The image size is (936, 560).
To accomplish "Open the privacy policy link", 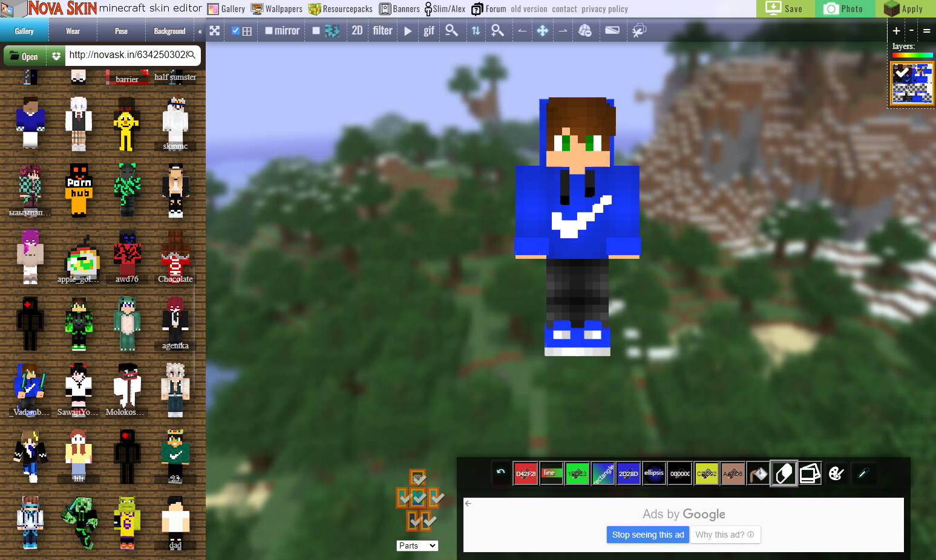I will point(604,9).
